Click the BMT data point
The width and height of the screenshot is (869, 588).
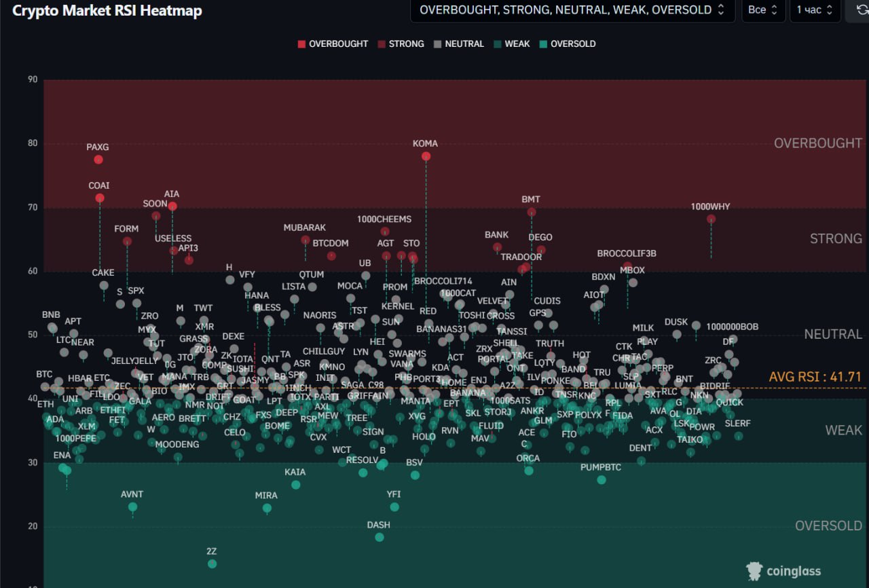532,212
